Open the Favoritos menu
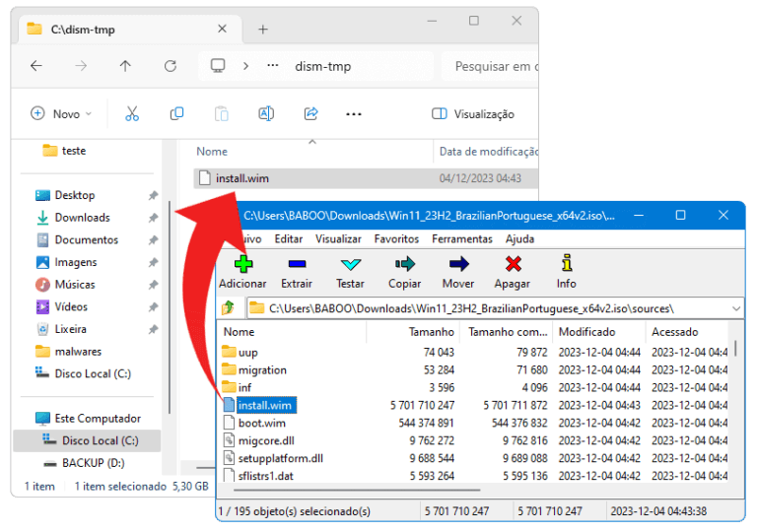The width and height of the screenshot is (757, 532). pos(396,239)
